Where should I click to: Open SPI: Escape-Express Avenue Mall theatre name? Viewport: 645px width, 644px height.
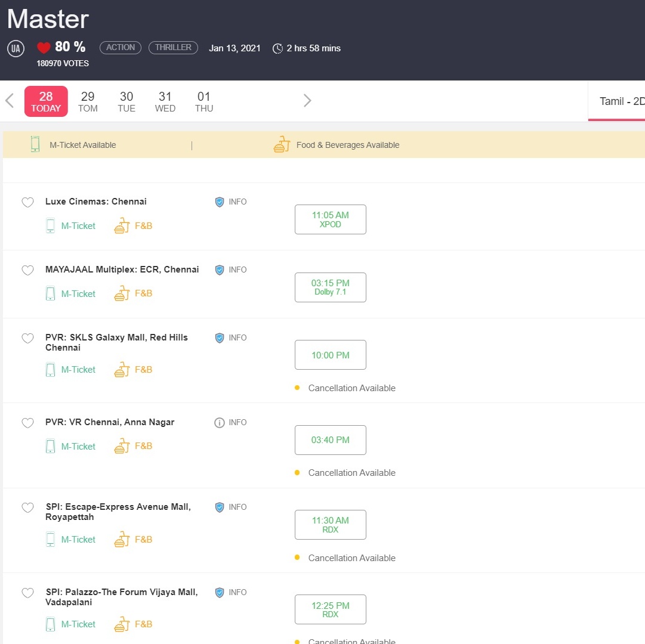click(x=118, y=512)
